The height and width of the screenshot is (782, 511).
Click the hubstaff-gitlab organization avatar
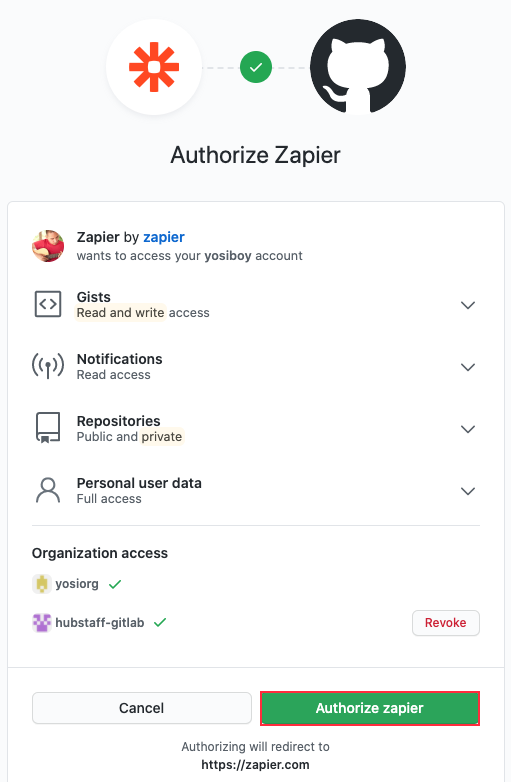point(42,622)
